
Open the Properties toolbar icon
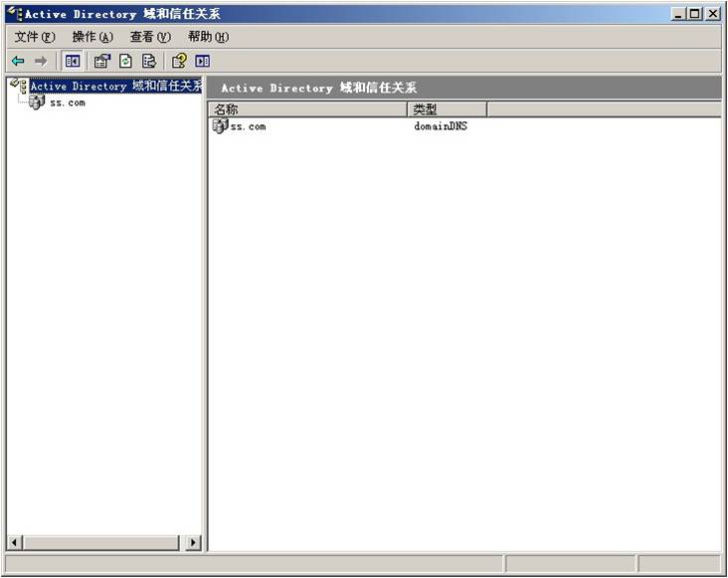[x=102, y=61]
